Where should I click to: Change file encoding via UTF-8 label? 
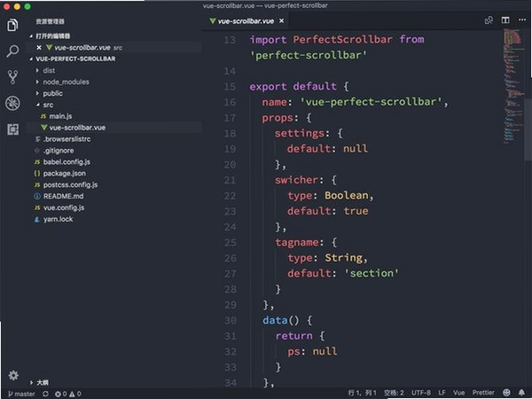click(x=421, y=393)
